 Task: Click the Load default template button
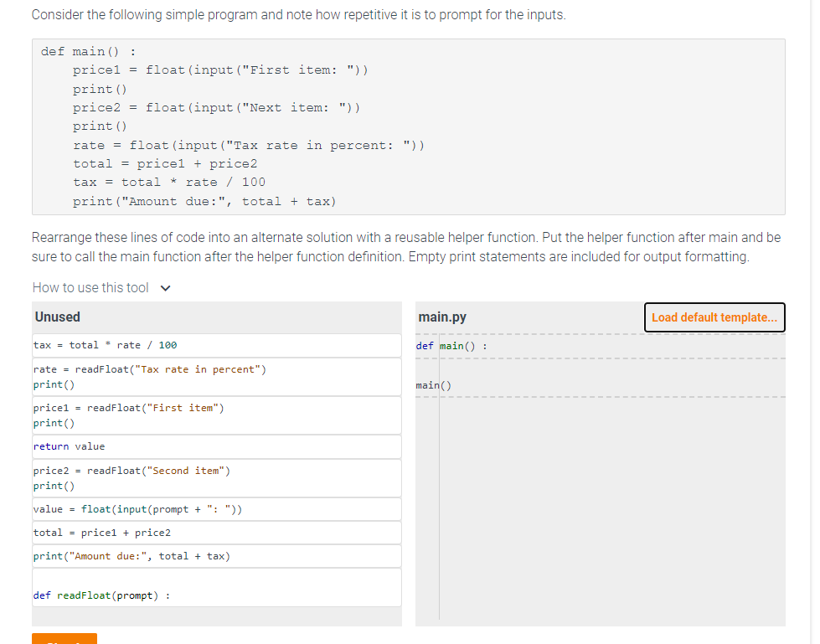(x=713, y=317)
